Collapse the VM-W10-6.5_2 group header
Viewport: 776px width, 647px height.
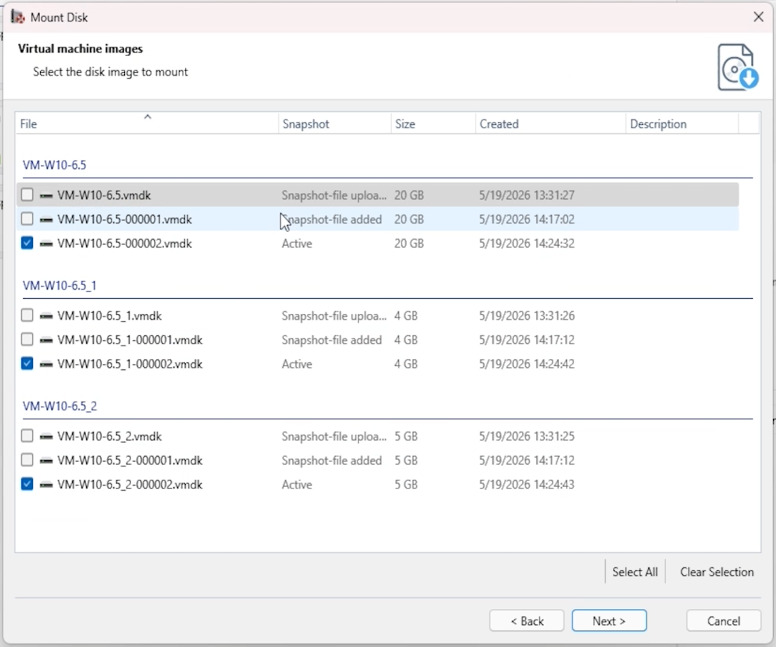click(60, 406)
